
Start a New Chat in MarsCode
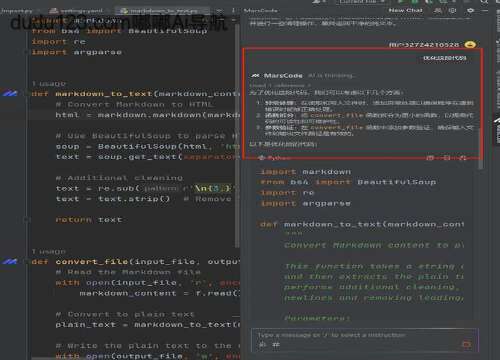(x=405, y=10)
